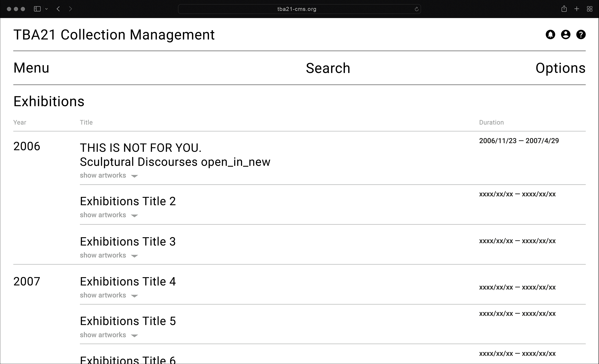Open Exhibitions Title 5
Screen dimensions: 599x364
128,321
